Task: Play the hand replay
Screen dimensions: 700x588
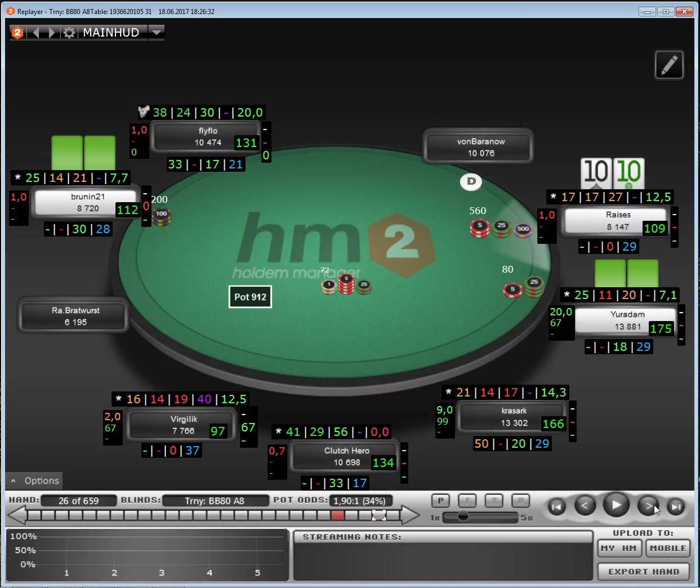Action: [x=616, y=505]
